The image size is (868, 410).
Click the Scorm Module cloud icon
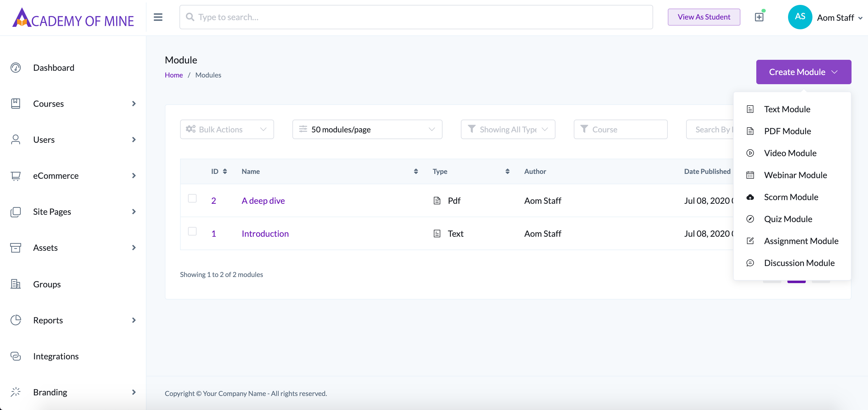pyautogui.click(x=750, y=197)
